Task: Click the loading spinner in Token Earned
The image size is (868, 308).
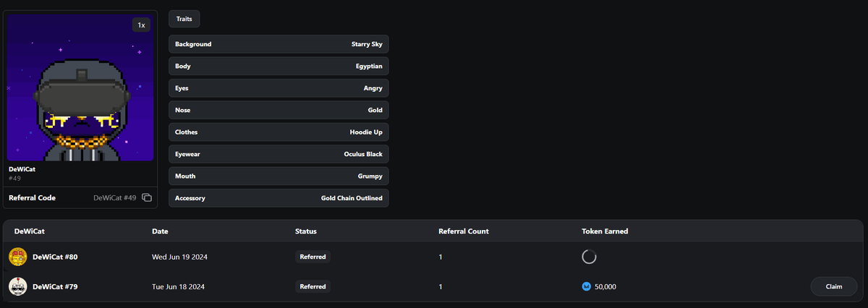Action: click(590, 257)
